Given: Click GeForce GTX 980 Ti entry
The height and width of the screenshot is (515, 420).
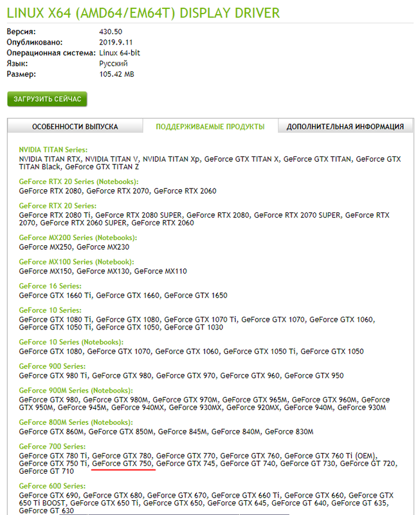Looking at the screenshot, I should (53, 376).
